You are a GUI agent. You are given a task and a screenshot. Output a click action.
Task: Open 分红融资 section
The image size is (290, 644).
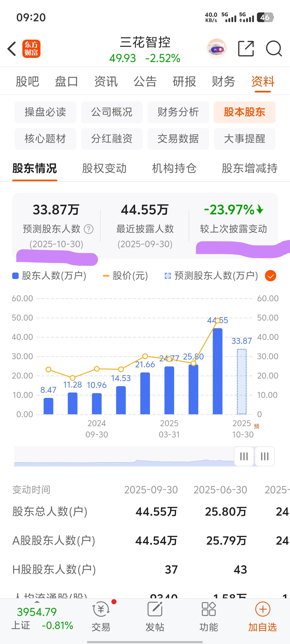coord(112,139)
